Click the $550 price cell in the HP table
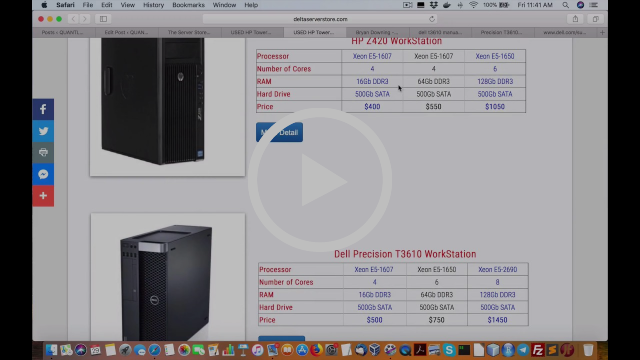The height and width of the screenshot is (360, 640). coord(433,107)
